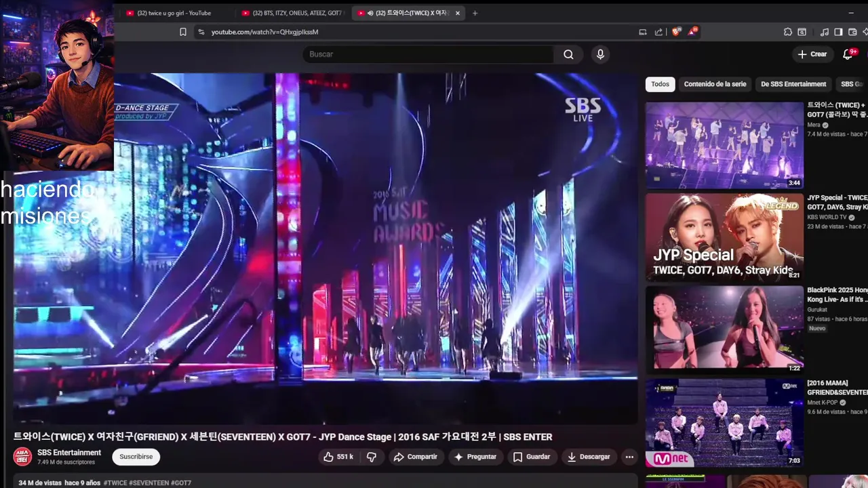
Task: Save video with the Guardar button
Action: click(x=532, y=457)
